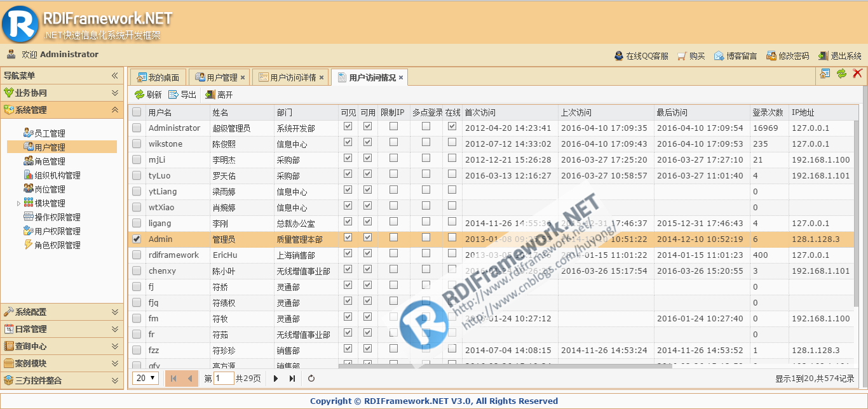Image resolution: width=868 pixels, height=409 pixels.
Task: Check the wikstone row checkbox
Action: (137, 144)
